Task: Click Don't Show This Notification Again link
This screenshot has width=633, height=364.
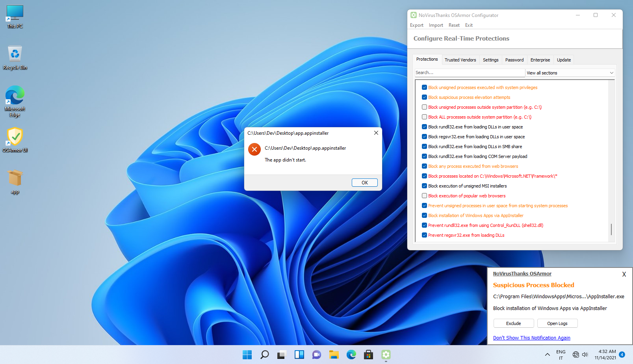Action: pos(531,338)
